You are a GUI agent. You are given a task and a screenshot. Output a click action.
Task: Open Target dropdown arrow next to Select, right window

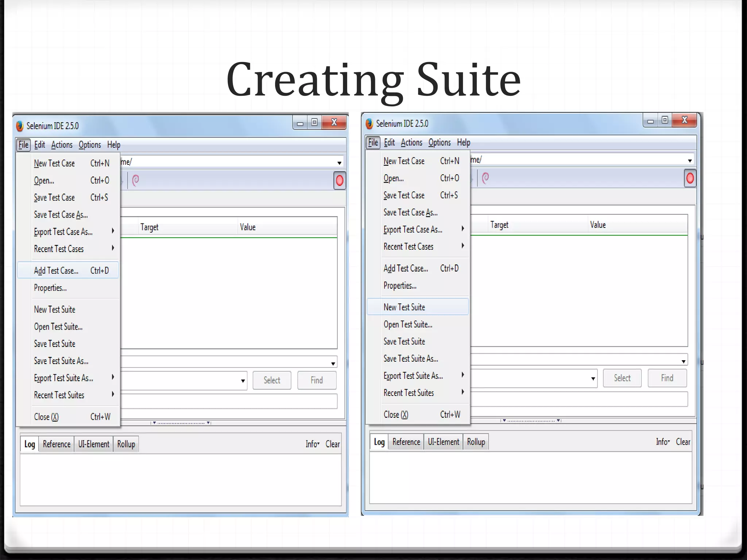[x=593, y=379]
